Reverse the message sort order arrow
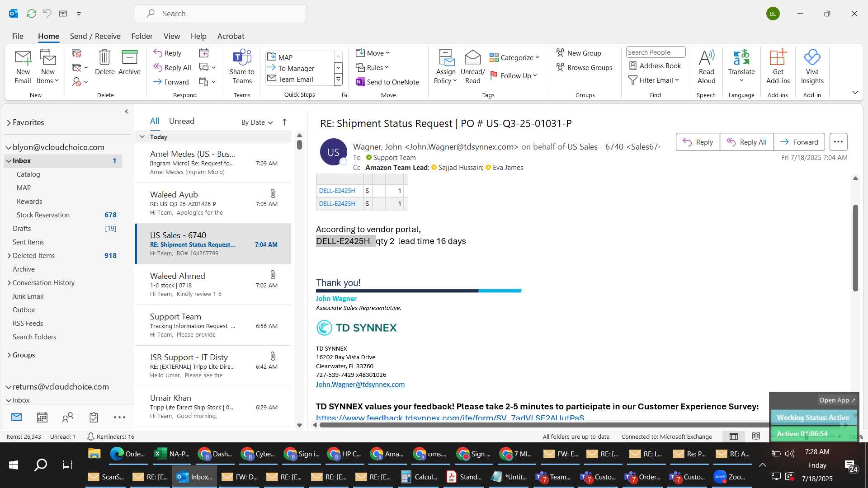Viewport: 868px width, 488px height. coord(284,122)
